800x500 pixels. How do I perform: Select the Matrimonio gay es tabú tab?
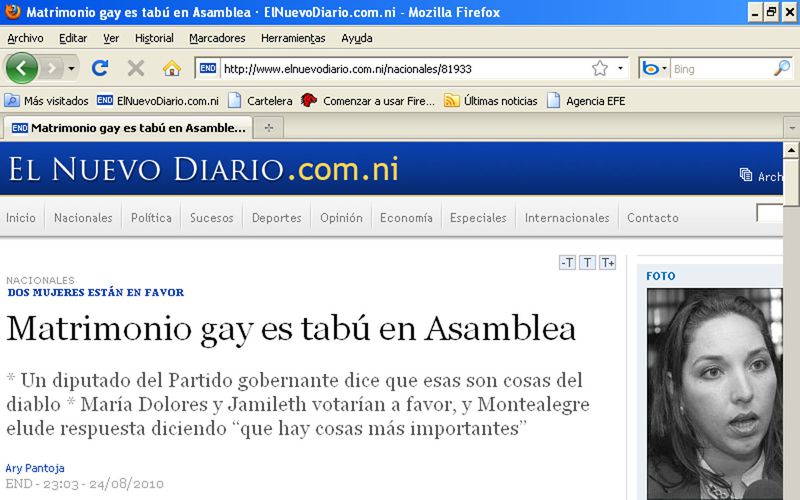tap(128, 128)
